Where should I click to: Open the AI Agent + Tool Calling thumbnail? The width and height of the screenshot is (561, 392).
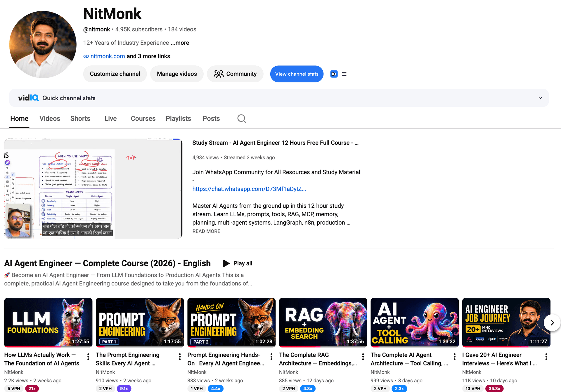(x=415, y=322)
